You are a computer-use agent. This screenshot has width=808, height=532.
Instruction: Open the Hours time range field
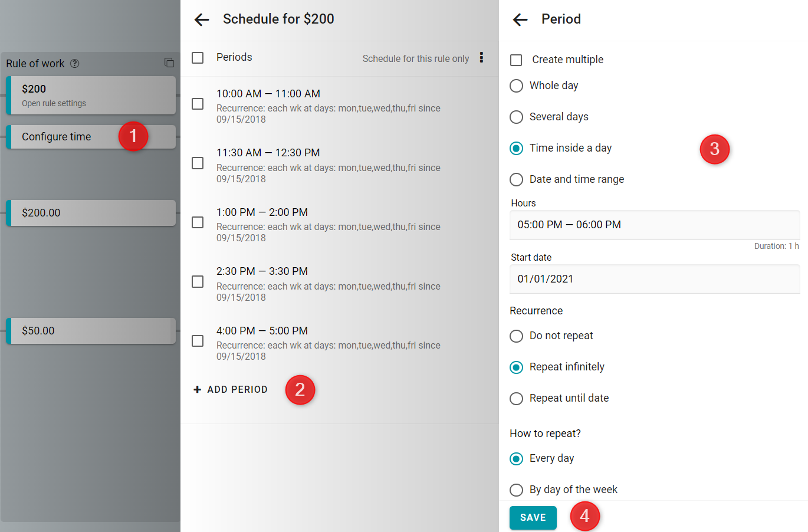pyautogui.click(x=655, y=225)
